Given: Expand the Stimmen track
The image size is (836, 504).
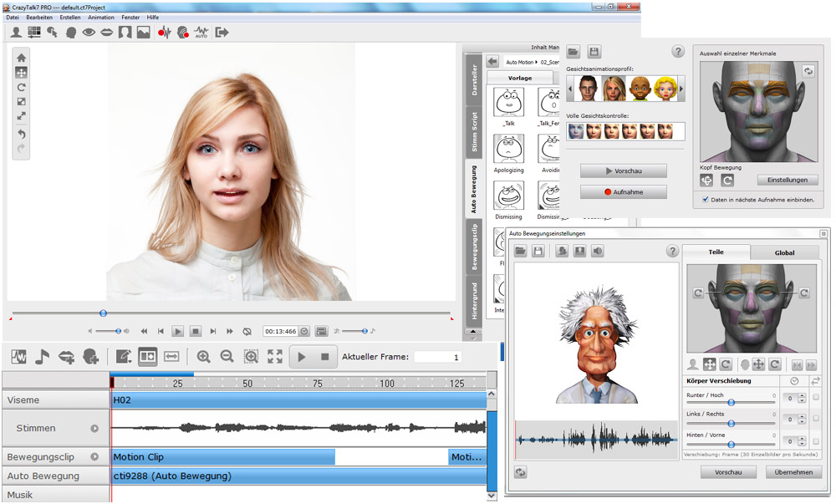Looking at the screenshot, I should [94, 429].
